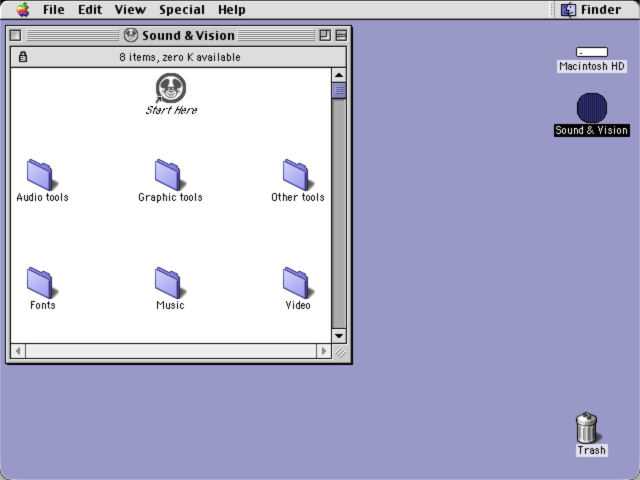Click the 'Graphic tools' folder label
Image resolution: width=640 pixels, height=480 pixels.
click(170, 197)
